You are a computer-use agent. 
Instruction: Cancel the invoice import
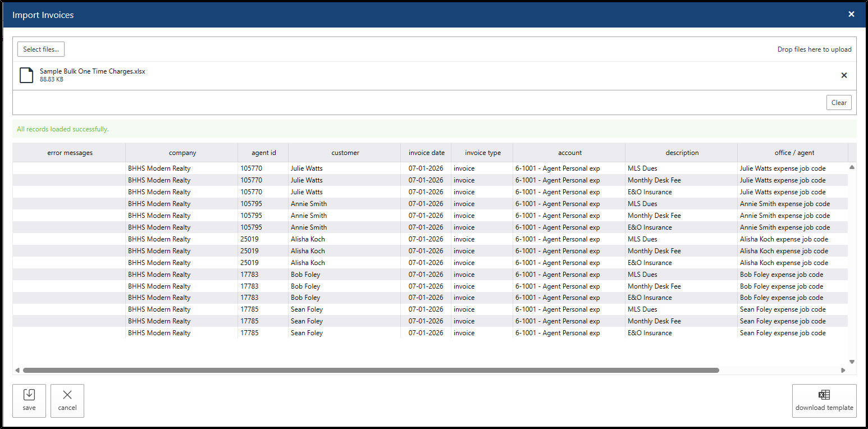67,401
